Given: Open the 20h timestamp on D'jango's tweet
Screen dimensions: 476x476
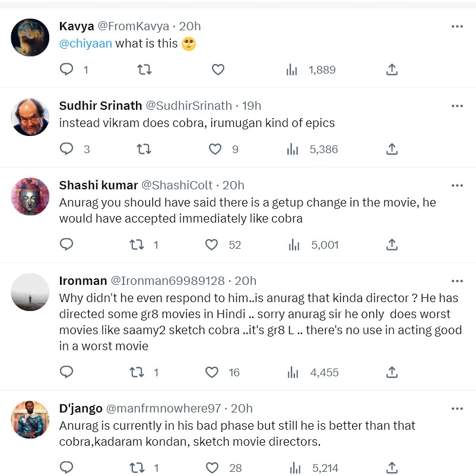Looking at the screenshot, I should tap(242, 408).
